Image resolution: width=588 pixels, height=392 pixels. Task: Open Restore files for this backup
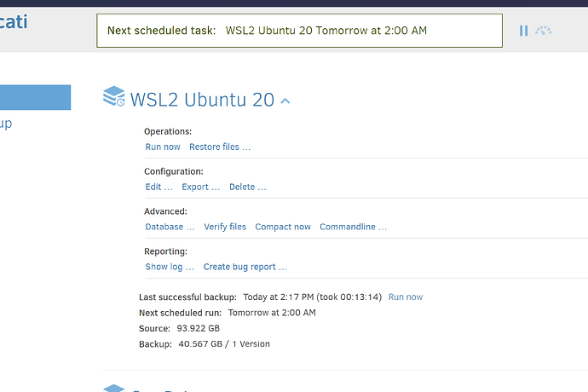coord(219,147)
